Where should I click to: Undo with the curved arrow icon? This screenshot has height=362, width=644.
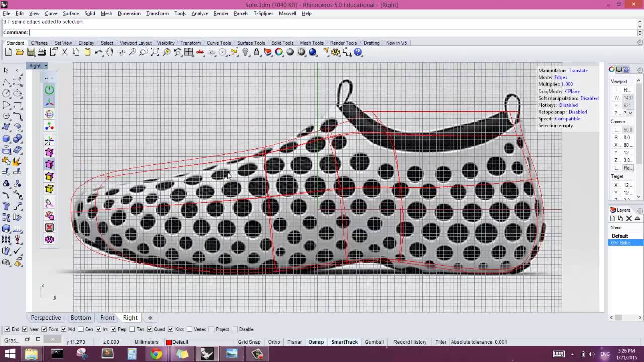[x=99, y=52]
